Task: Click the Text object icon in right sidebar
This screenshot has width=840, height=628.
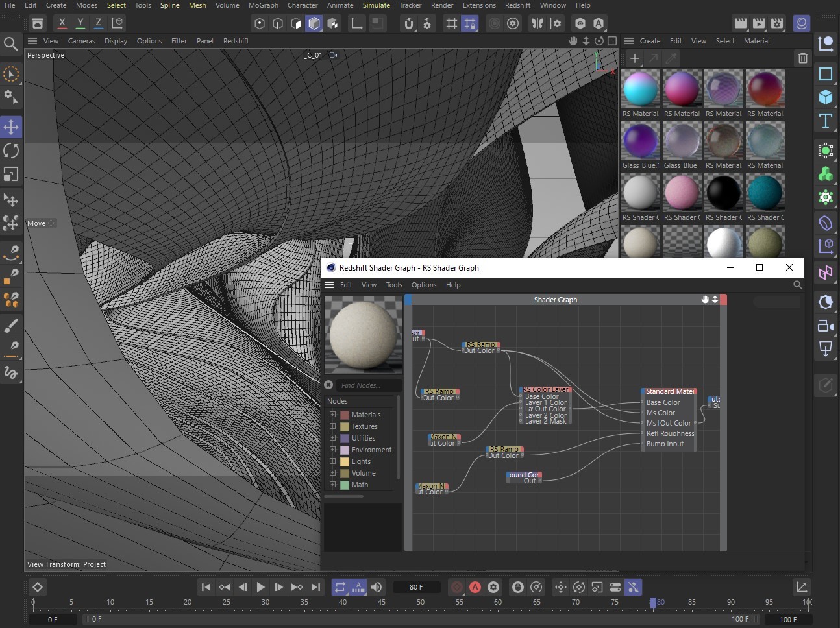Action: coord(826,121)
